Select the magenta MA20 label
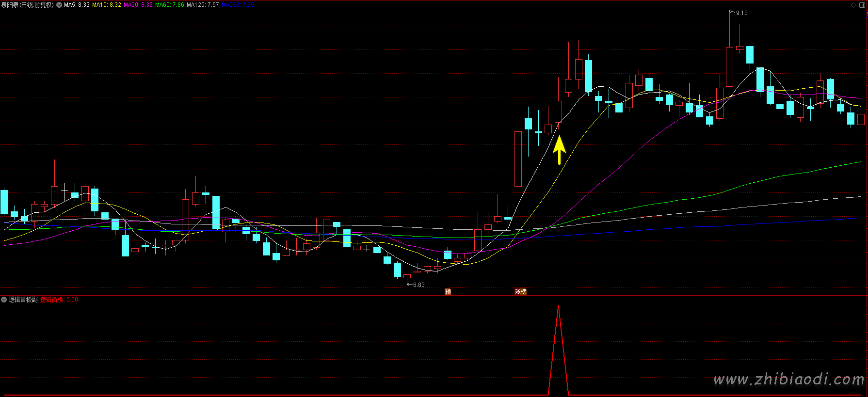 138,5
